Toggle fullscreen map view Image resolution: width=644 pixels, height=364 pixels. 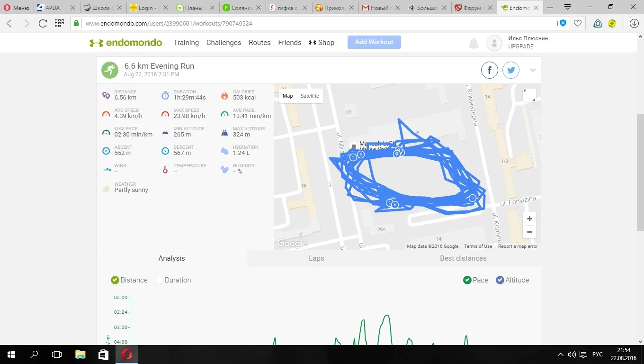[x=529, y=95]
